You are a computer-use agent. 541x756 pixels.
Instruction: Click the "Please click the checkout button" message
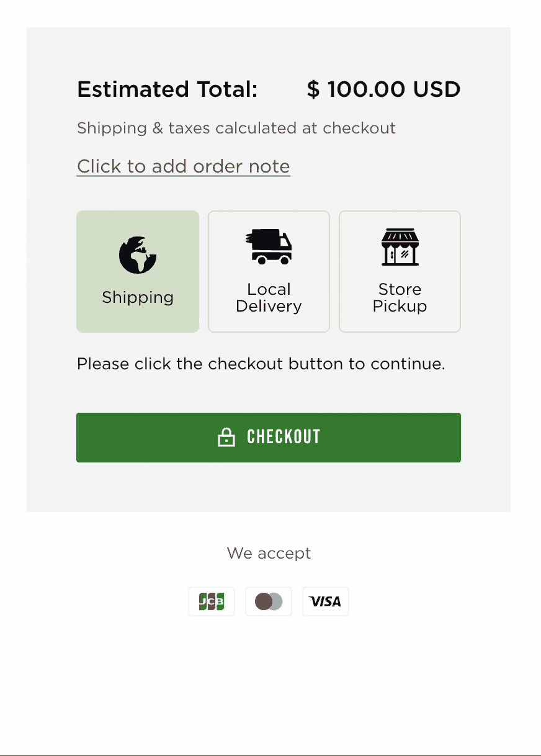tap(261, 364)
